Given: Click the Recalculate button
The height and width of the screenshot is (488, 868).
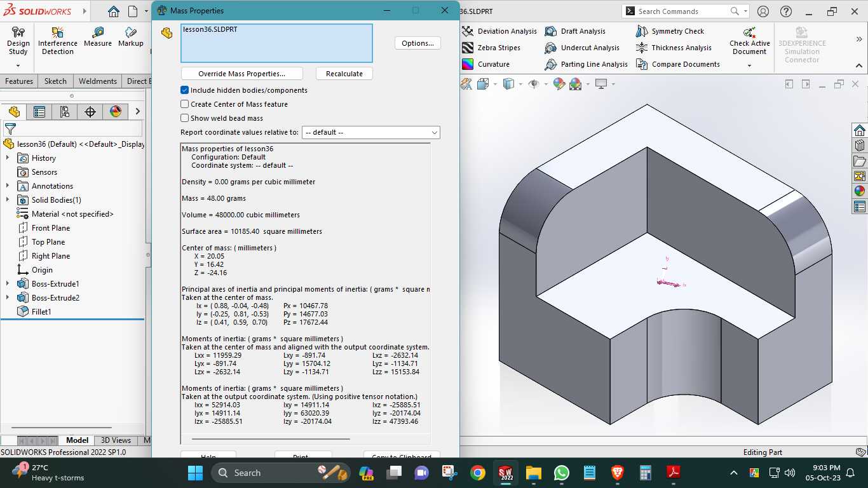Looking at the screenshot, I should coord(344,74).
